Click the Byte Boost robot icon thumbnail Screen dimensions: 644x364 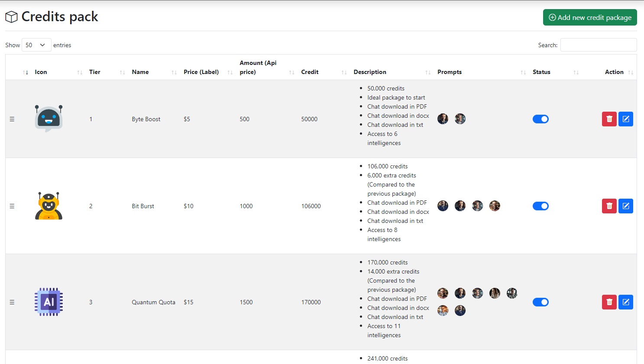[x=49, y=119]
